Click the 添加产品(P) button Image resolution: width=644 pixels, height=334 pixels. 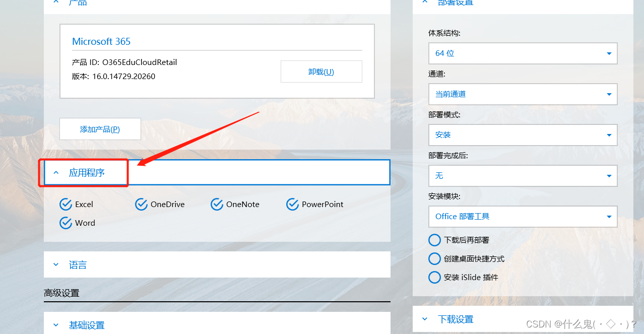pyautogui.click(x=100, y=128)
